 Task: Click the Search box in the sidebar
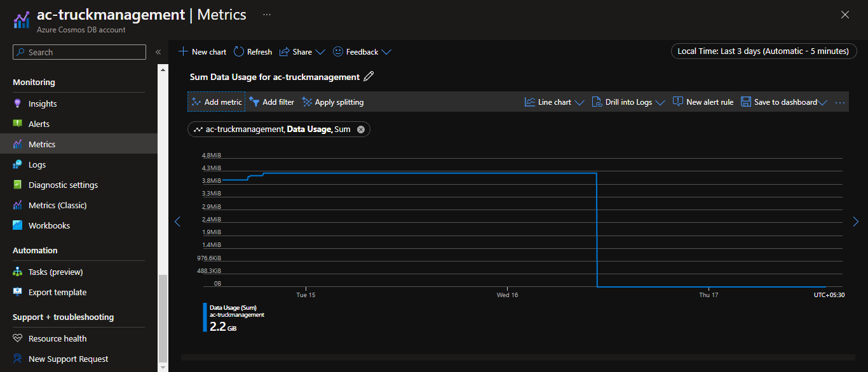pyautogui.click(x=79, y=52)
